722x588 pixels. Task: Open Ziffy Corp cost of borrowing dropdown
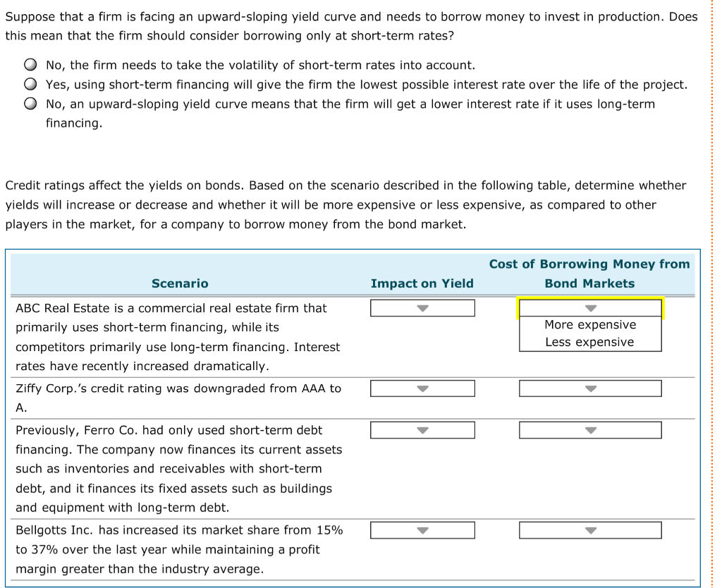pyautogui.click(x=589, y=388)
